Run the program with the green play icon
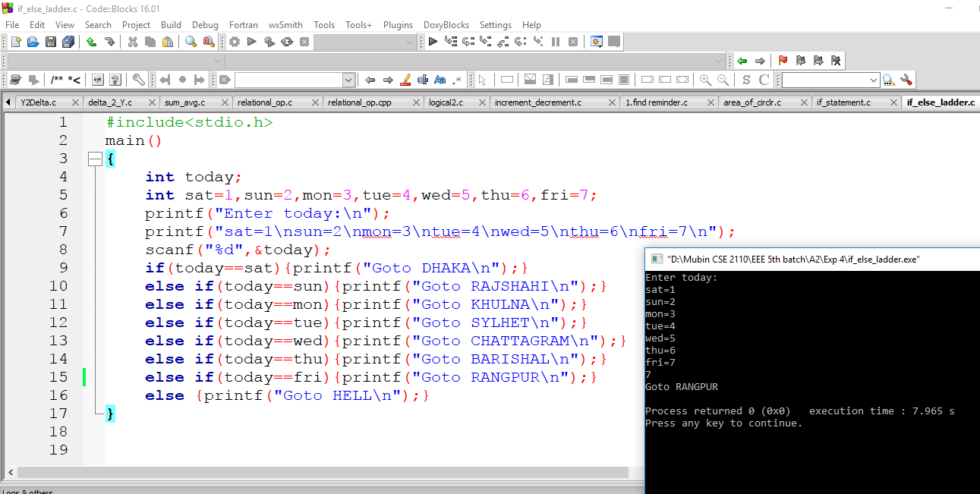 251,42
